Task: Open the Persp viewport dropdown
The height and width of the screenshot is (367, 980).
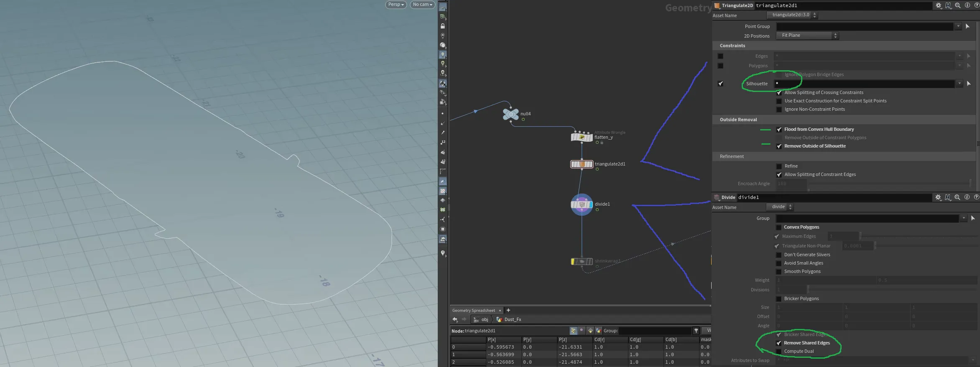Action: click(x=396, y=5)
